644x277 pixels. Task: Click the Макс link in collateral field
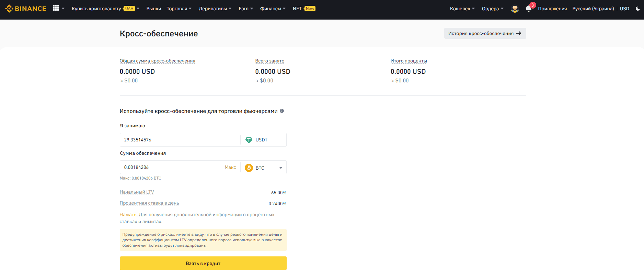point(230,167)
